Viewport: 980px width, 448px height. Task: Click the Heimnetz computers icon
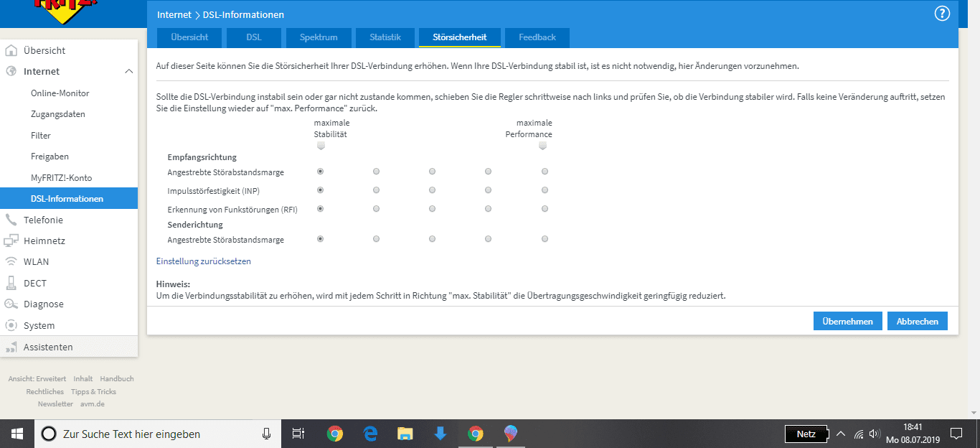click(11, 241)
